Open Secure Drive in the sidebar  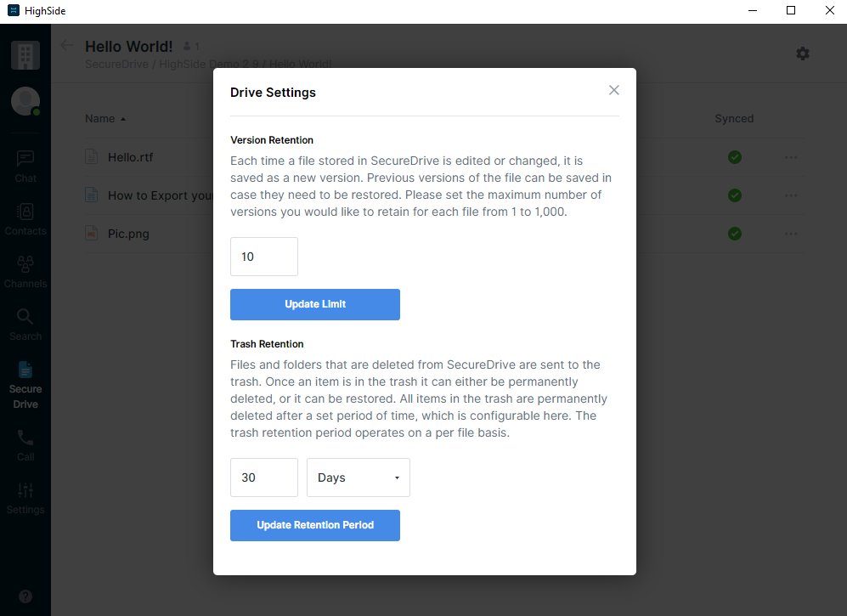coord(25,385)
